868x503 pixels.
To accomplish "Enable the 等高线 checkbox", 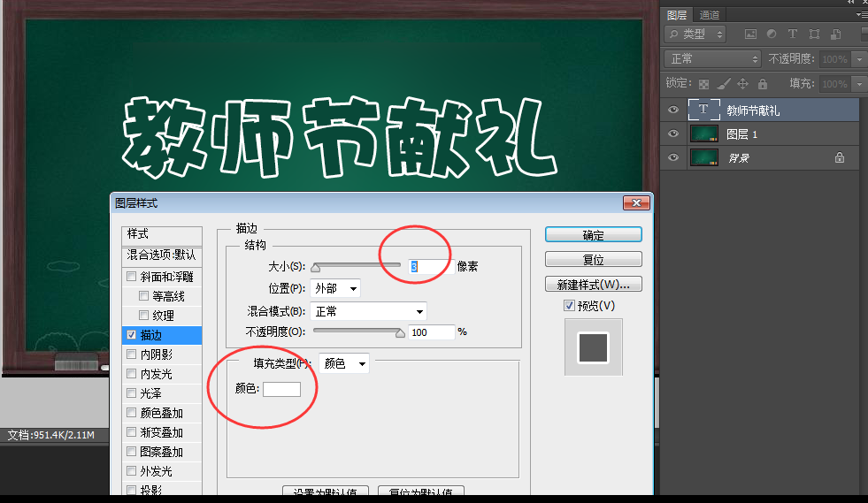I will coord(143,296).
